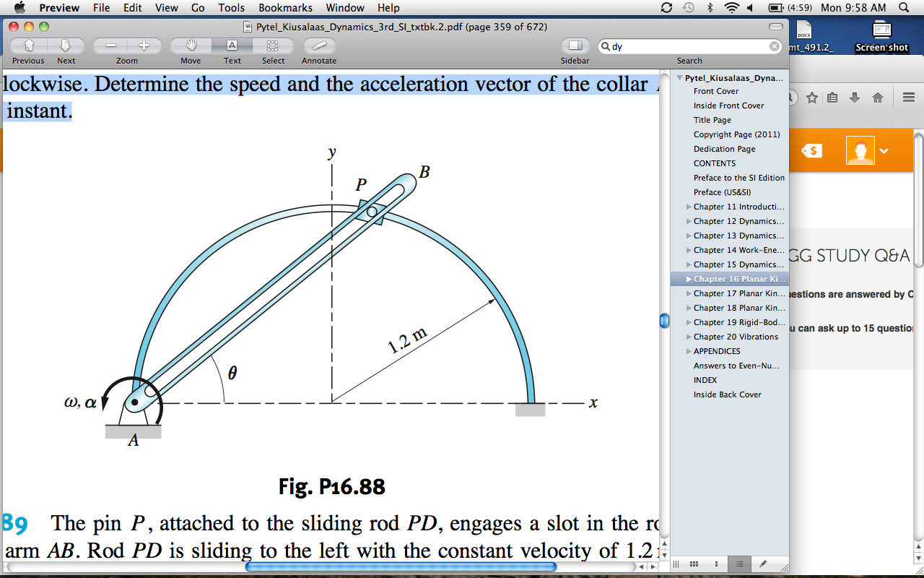Activate the rectangular Select tool
This screenshot has height=578, width=924.
273,45
